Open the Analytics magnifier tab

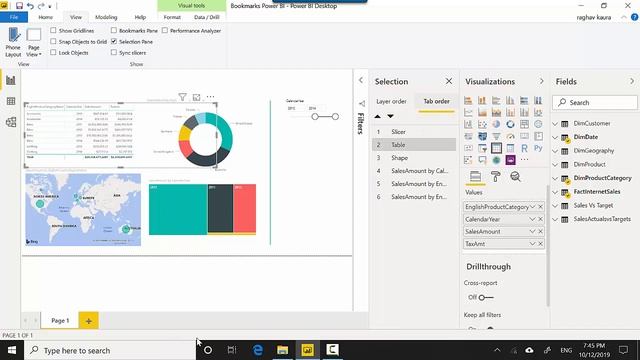(x=516, y=176)
